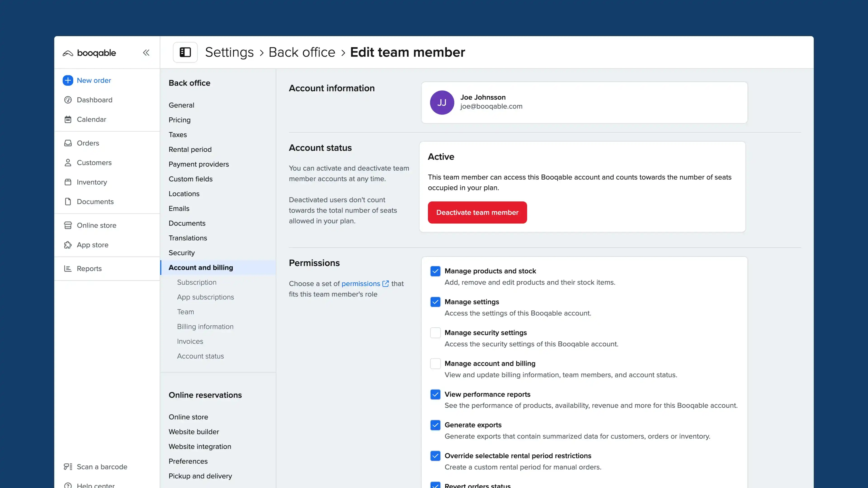Open the Inventory section

coord(68,182)
